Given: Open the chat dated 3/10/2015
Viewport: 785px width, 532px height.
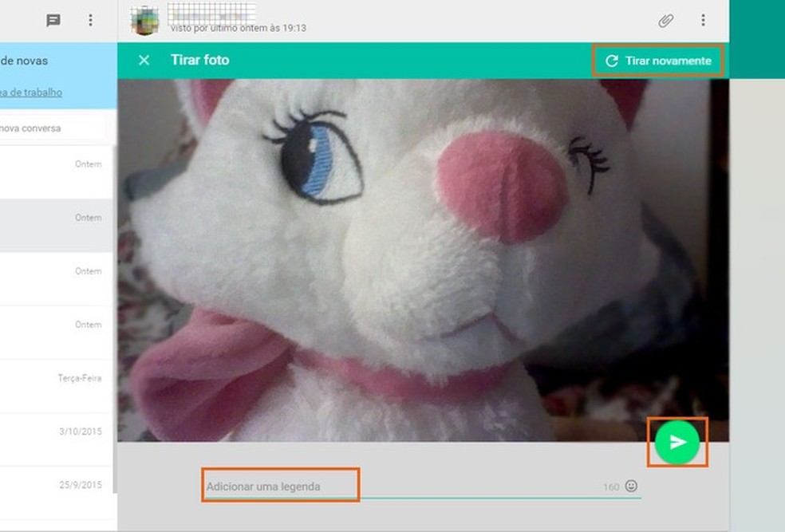Looking at the screenshot, I should click(x=56, y=439).
